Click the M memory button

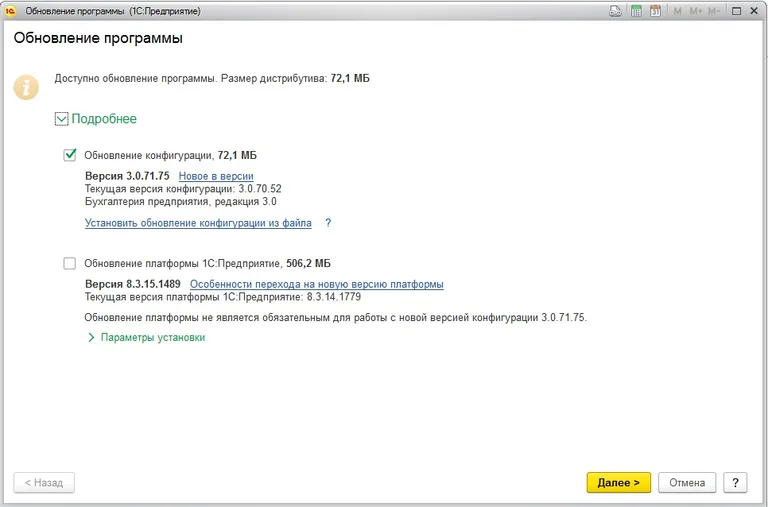pyautogui.click(x=678, y=11)
